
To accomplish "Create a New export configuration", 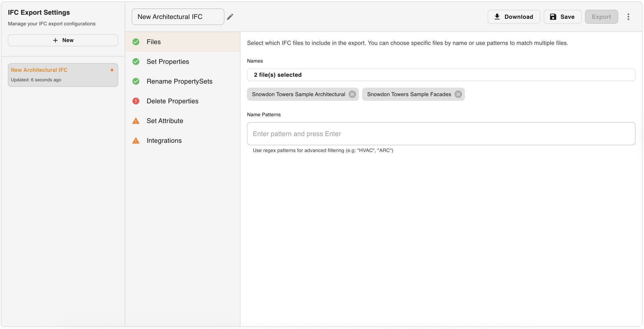I will pos(63,40).
